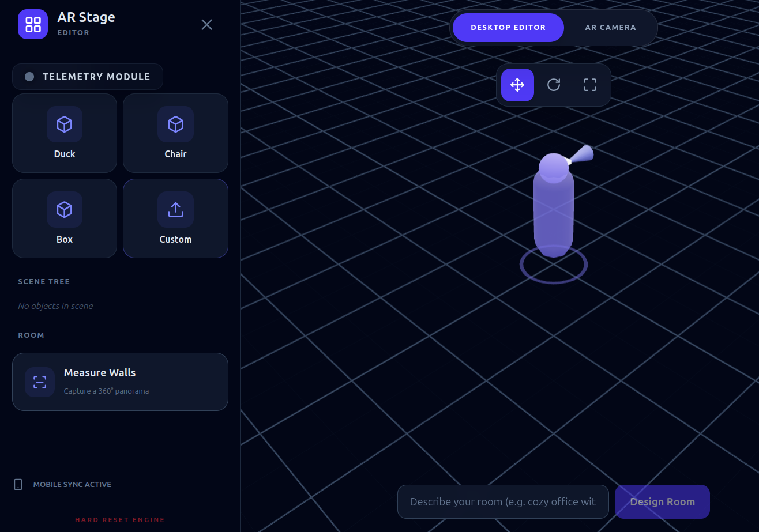
Task: Upload a Custom model
Action: (175, 218)
